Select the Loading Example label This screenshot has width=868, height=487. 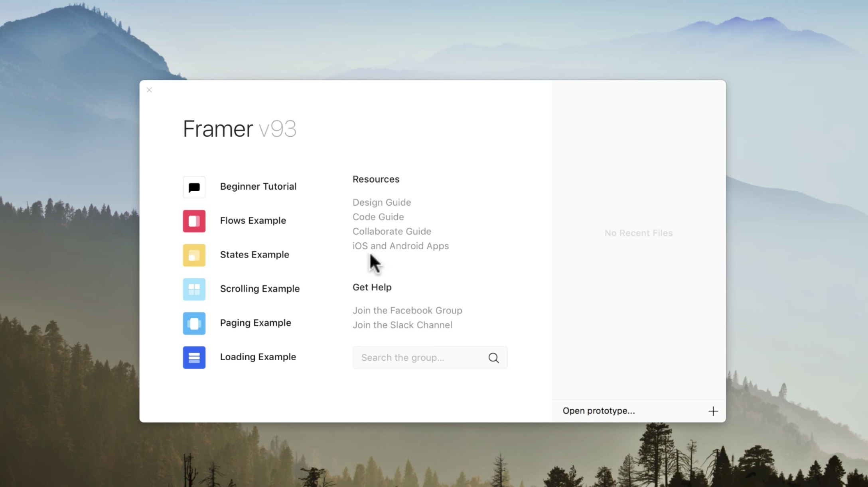258,357
